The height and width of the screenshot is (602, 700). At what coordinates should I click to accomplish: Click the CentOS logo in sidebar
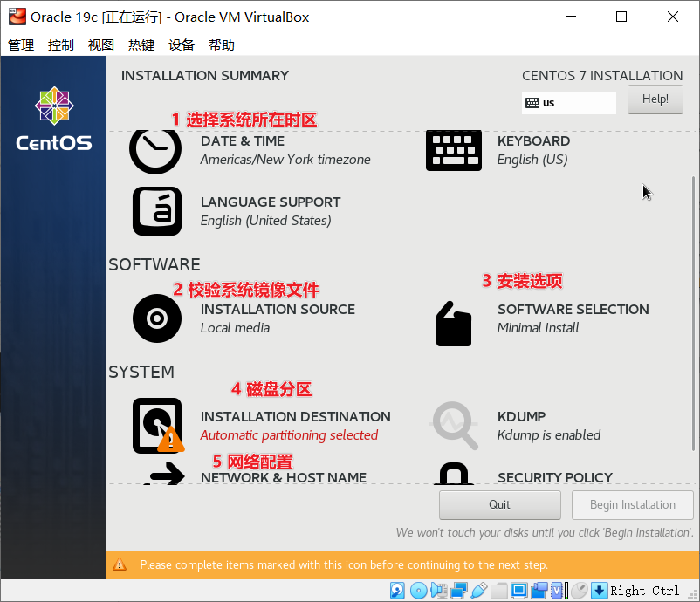pos(54,119)
